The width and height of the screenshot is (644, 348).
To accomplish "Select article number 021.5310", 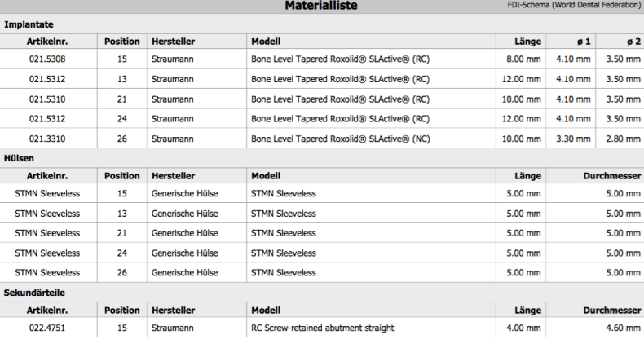I will pos(47,99).
